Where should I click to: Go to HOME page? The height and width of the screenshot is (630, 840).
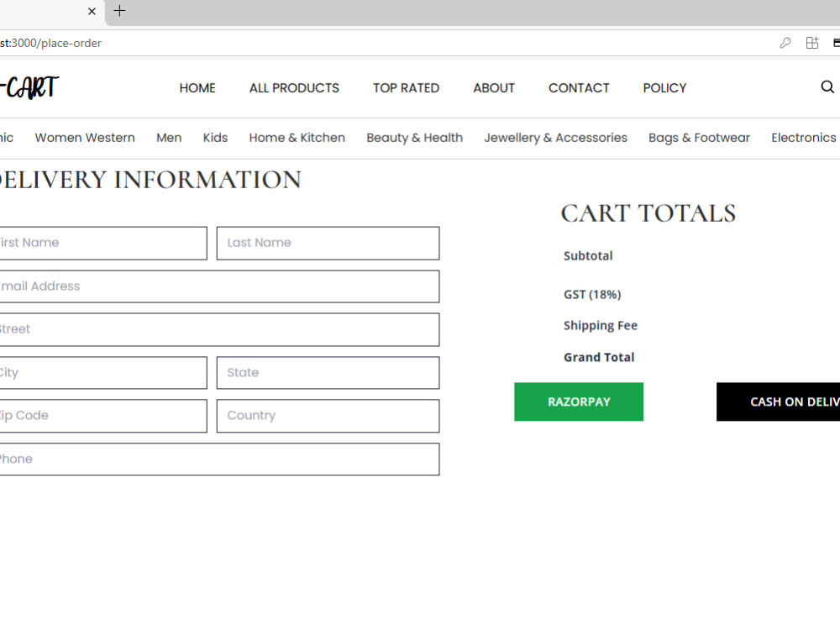[197, 88]
